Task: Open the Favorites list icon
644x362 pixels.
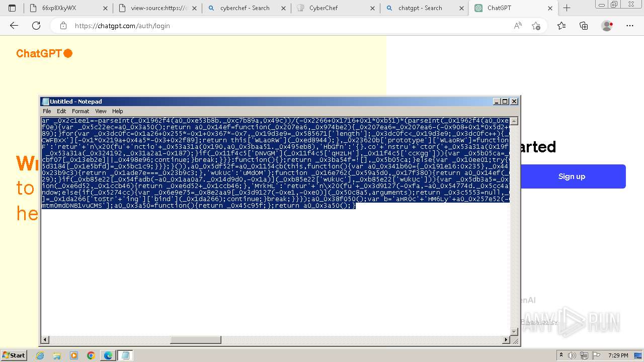Action: 561,26
